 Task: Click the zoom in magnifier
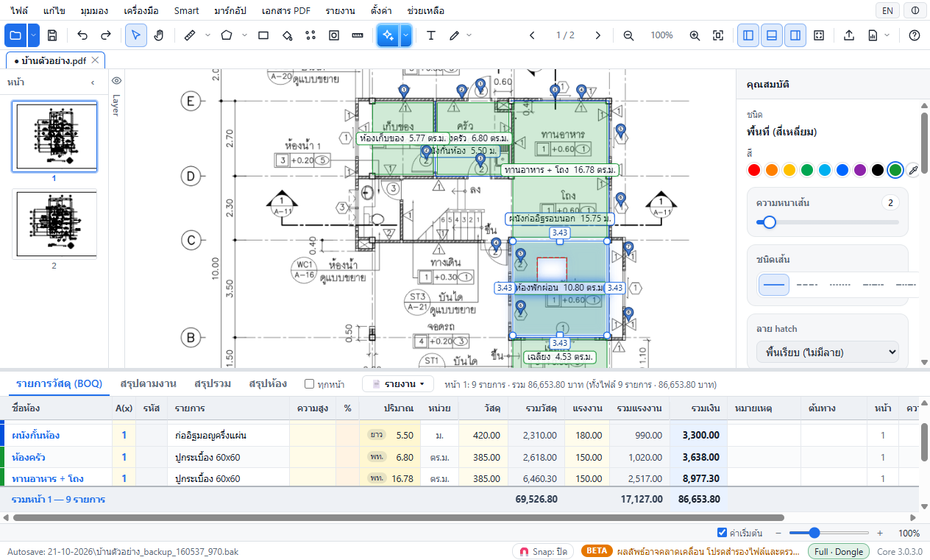(695, 35)
